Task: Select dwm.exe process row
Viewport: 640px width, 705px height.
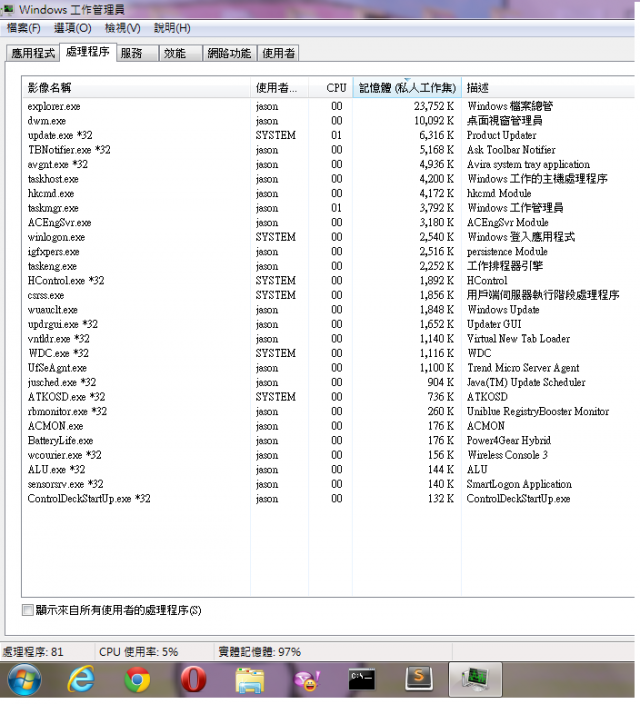Action: pos(328,121)
